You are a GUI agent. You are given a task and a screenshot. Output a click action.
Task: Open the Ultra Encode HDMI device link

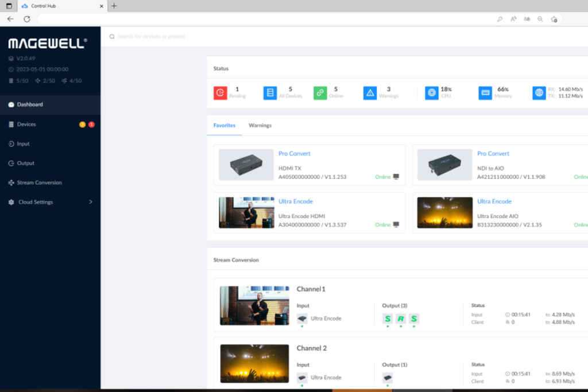296,201
